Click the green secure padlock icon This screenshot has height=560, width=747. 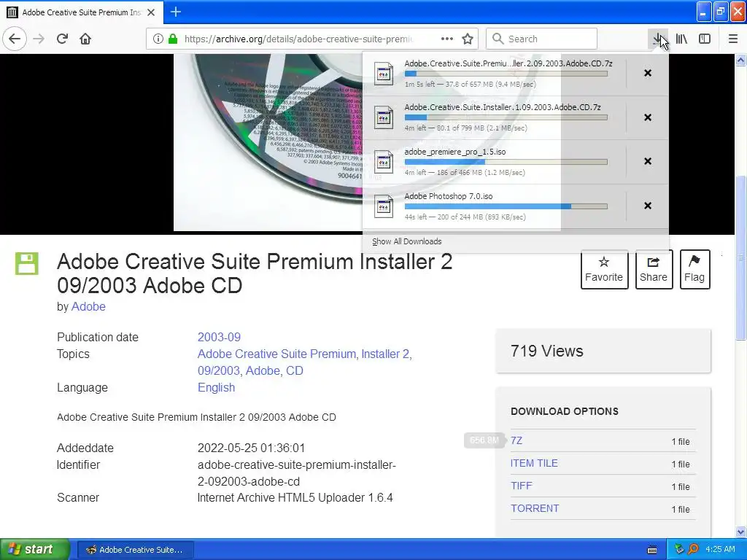tap(173, 39)
